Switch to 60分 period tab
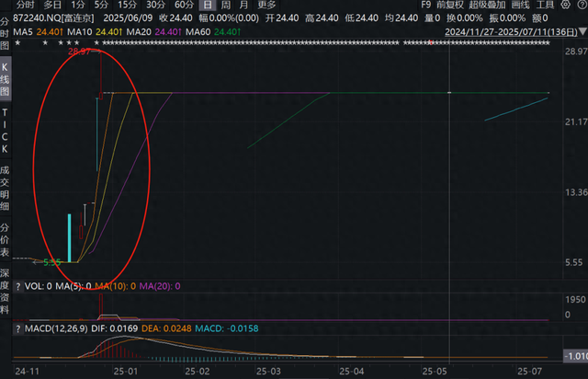The image size is (588, 379). [x=184, y=5]
